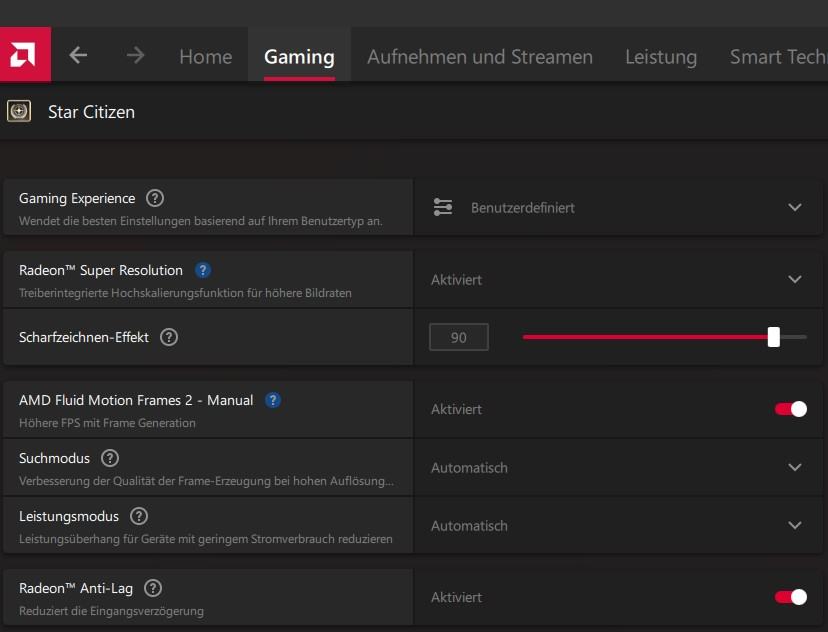Open Scharfzeichnen-Effekt help icon
This screenshot has height=632, width=828.
coord(169,337)
